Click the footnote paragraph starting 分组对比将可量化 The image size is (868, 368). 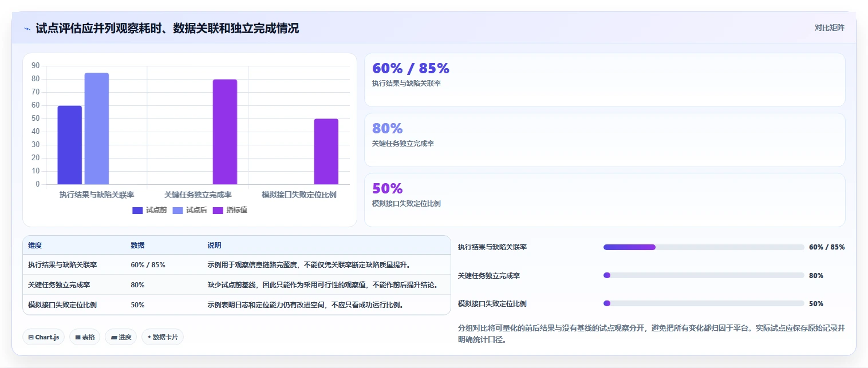(652, 334)
